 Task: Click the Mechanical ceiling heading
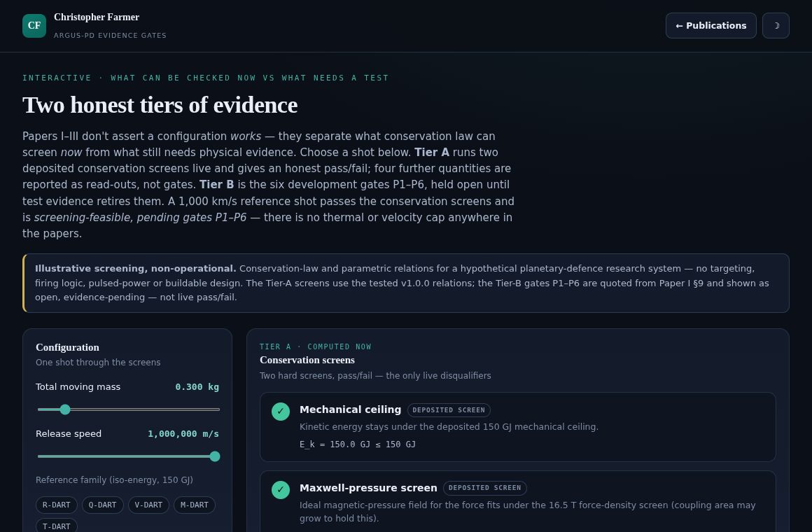click(350, 409)
